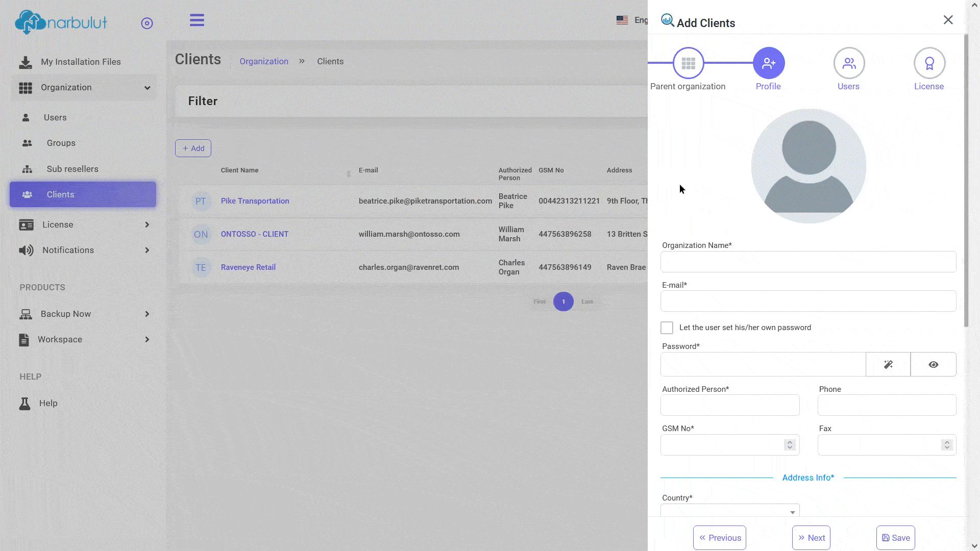Expand the Workspace submenu arrow

pos(147,340)
